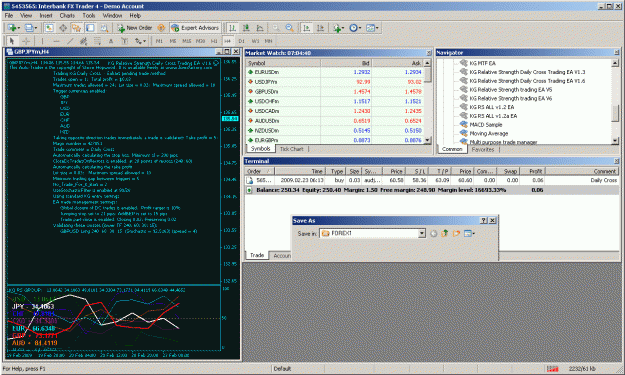Switch chart to D1 timeframe
This screenshot has width=625, height=375.
click(x=241, y=41)
